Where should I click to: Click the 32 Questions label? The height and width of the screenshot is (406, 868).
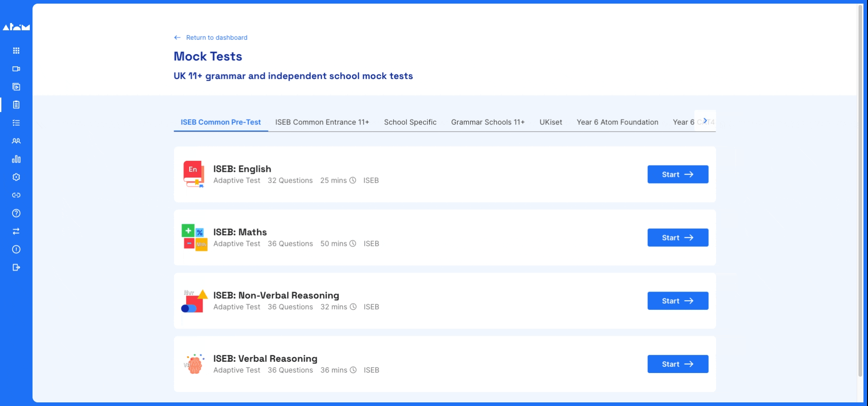point(290,180)
